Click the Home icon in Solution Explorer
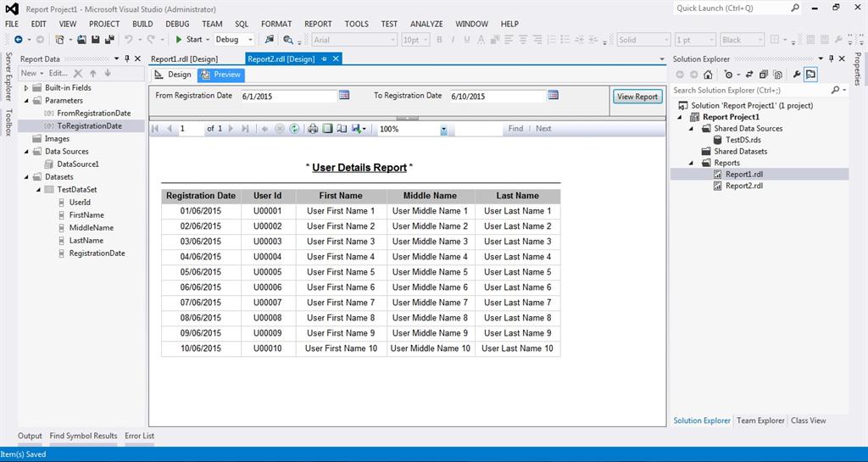 pyautogui.click(x=708, y=75)
